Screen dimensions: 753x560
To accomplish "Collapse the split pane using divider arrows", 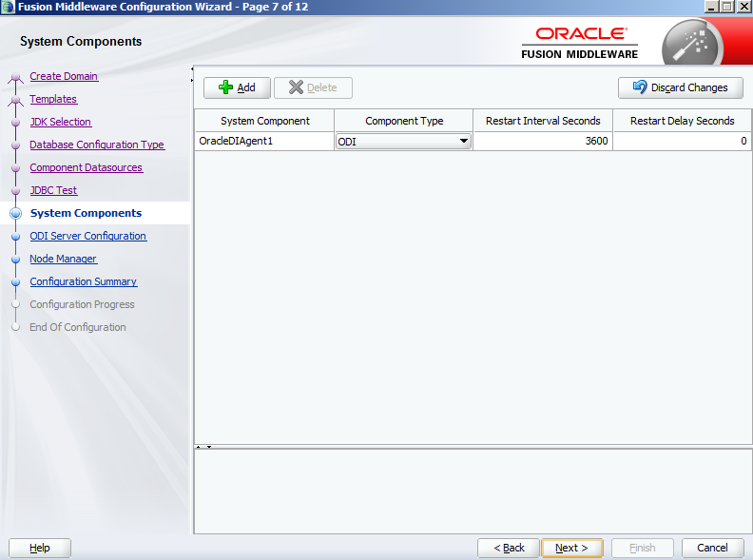I will pos(200,446).
